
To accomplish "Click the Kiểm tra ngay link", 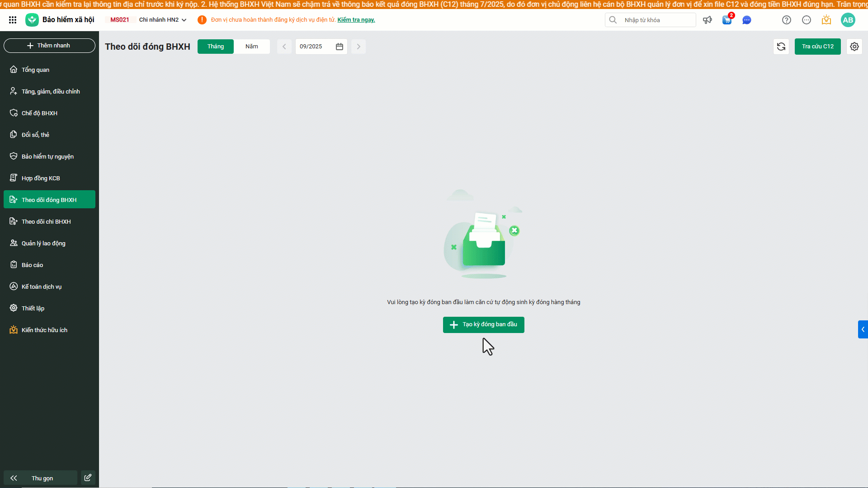I will pos(356,20).
